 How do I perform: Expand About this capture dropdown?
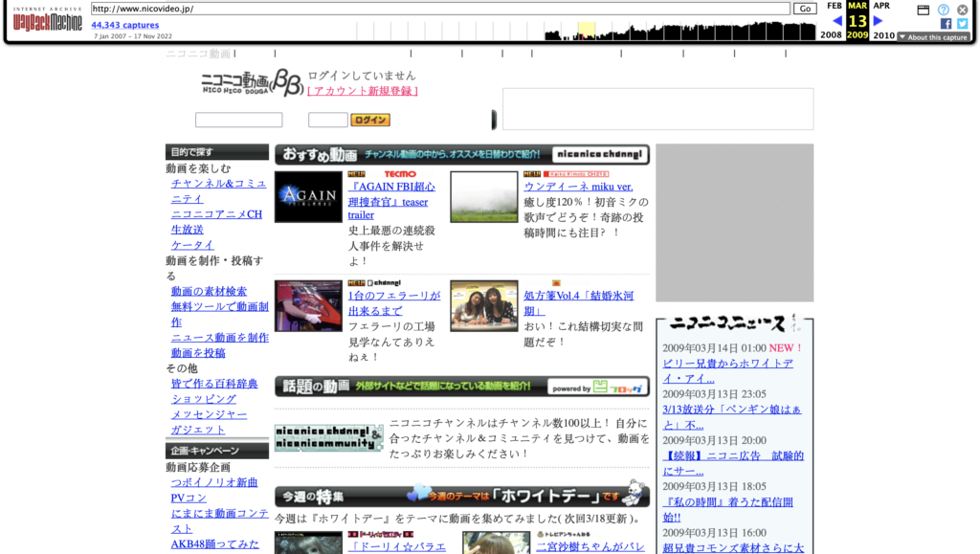coord(934,37)
